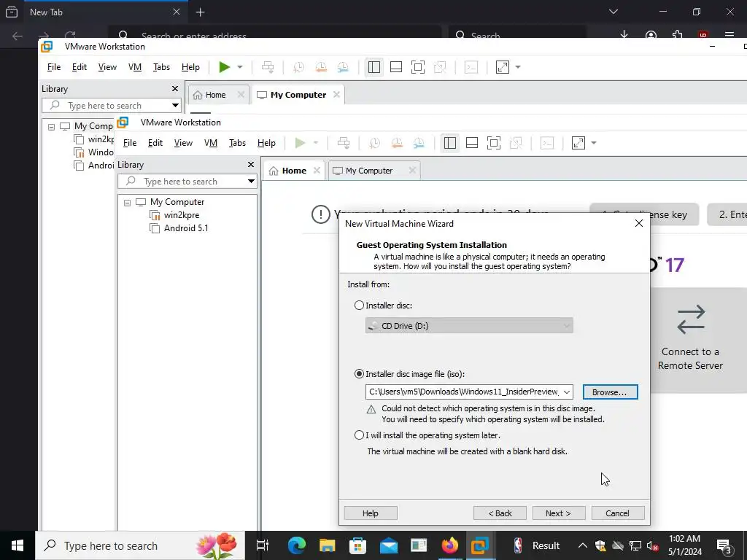Open stretch guest dropdown in front window

point(594,143)
